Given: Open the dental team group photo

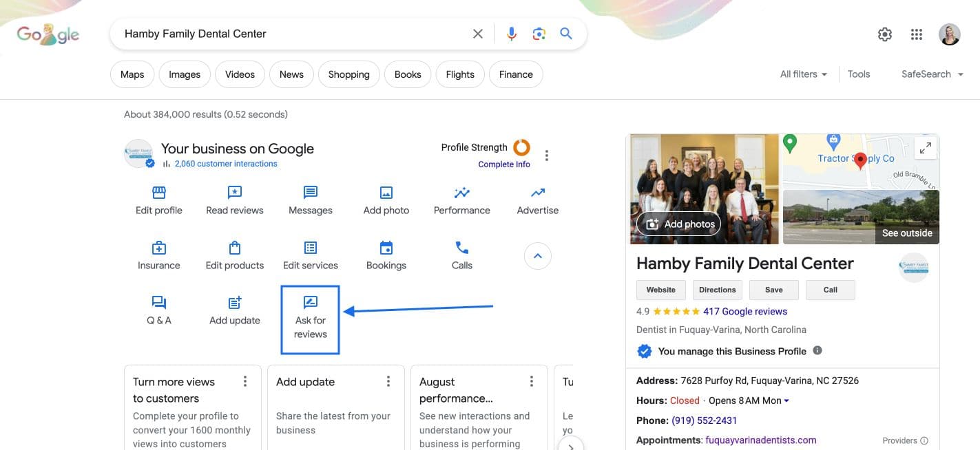Looking at the screenshot, I should tap(705, 189).
